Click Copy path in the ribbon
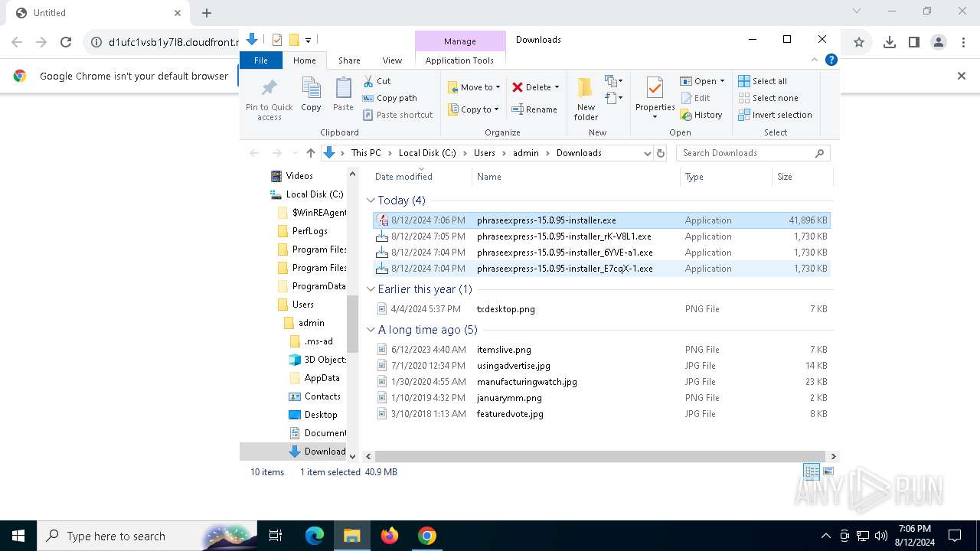 [390, 98]
